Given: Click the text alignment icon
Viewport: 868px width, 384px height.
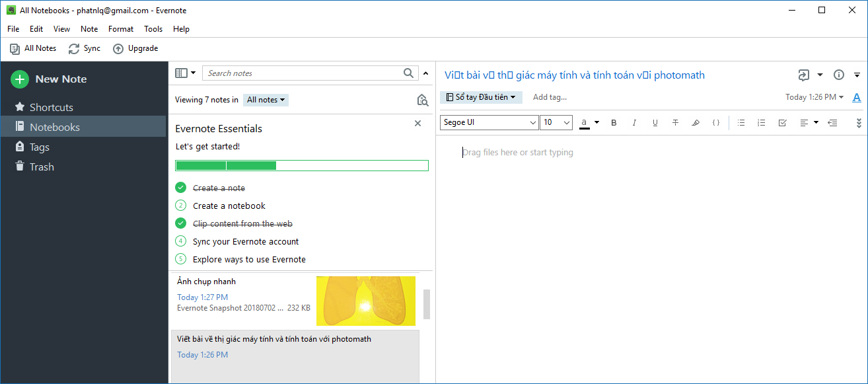Looking at the screenshot, I should (x=804, y=123).
